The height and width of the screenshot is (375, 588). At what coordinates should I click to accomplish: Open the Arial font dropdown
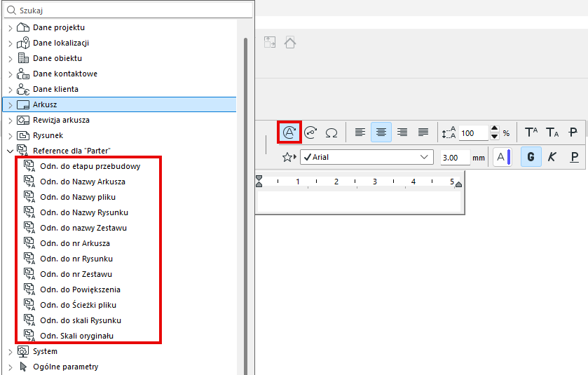(367, 157)
